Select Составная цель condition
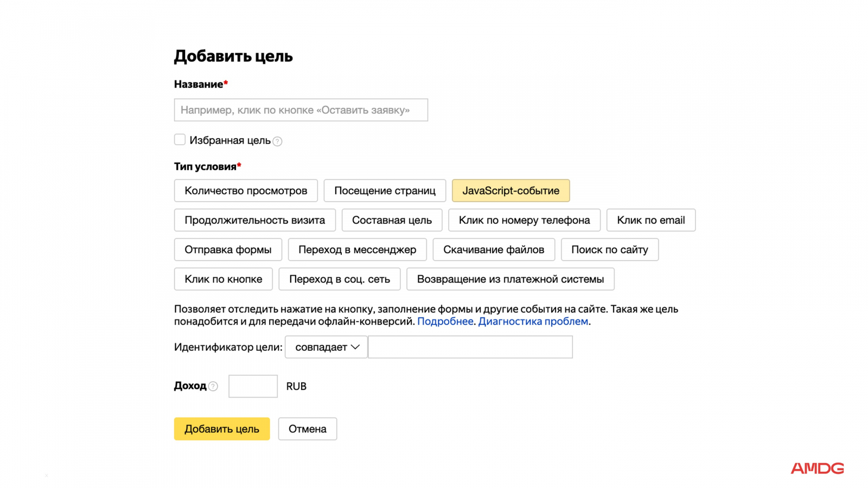The height and width of the screenshot is (488, 868). coord(392,220)
